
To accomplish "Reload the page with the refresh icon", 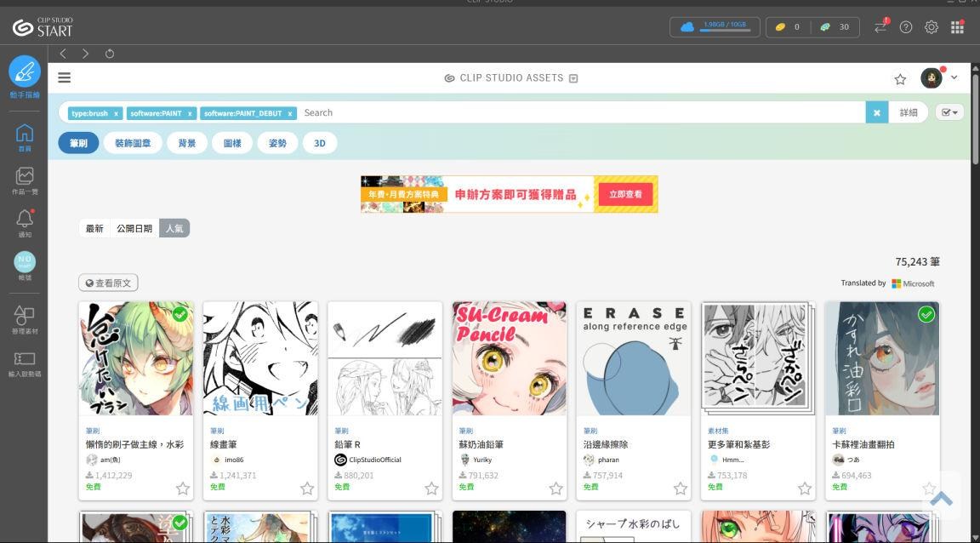I will [110, 54].
